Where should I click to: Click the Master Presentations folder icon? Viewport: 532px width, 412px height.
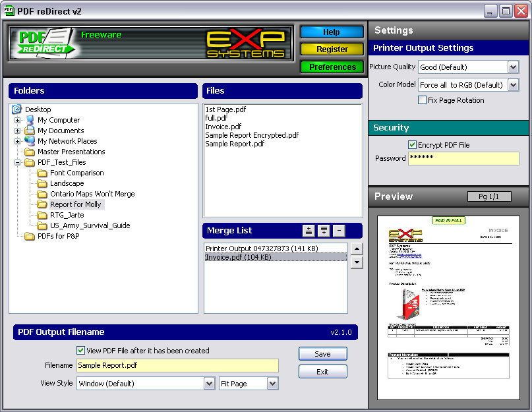pos(30,152)
